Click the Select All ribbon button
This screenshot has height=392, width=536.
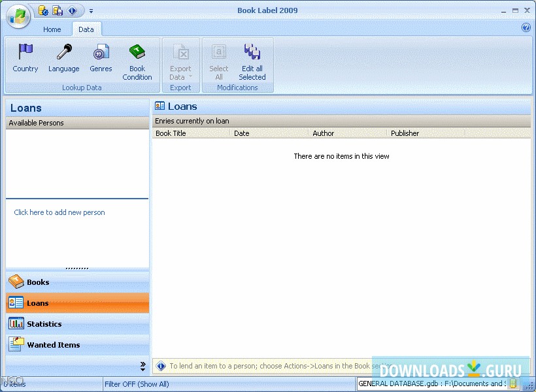click(219, 62)
